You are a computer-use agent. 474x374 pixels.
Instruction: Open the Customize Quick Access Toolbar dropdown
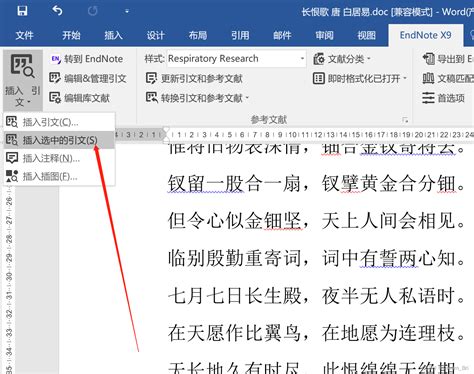(127, 12)
